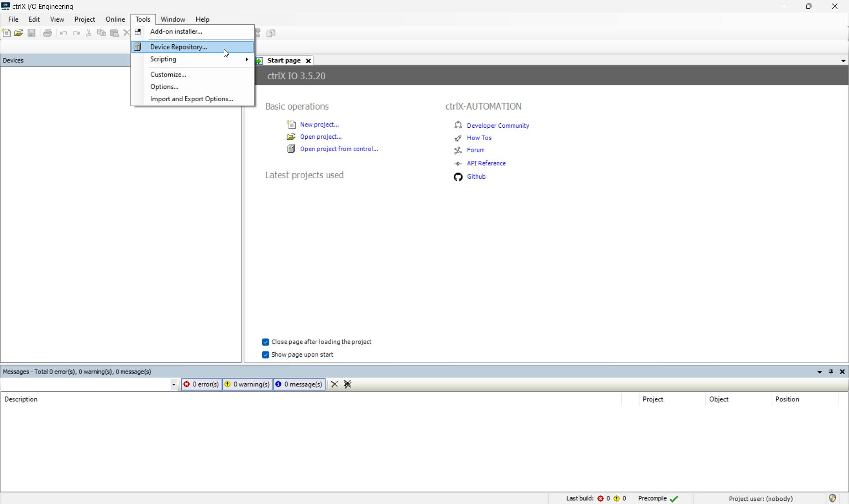Screen dimensions: 849x504
Task: Open the Developer Community link
Action: [x=498, y=126]
